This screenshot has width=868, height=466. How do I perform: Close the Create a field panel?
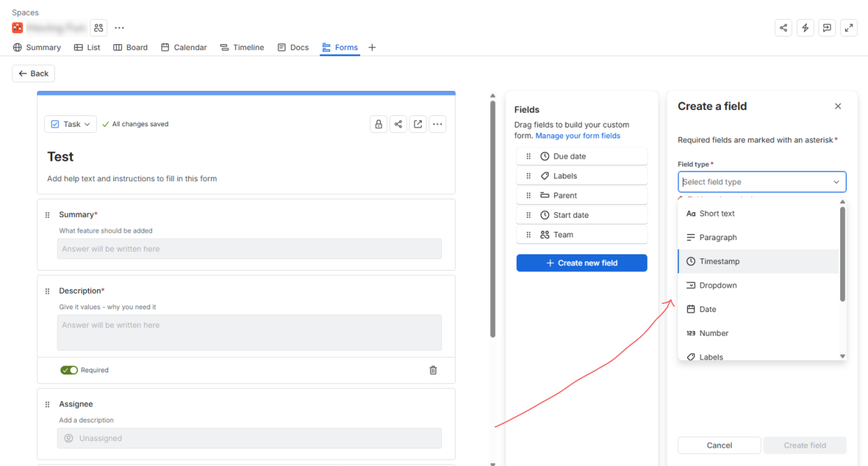pyautogui.click(x=838, y=106)
